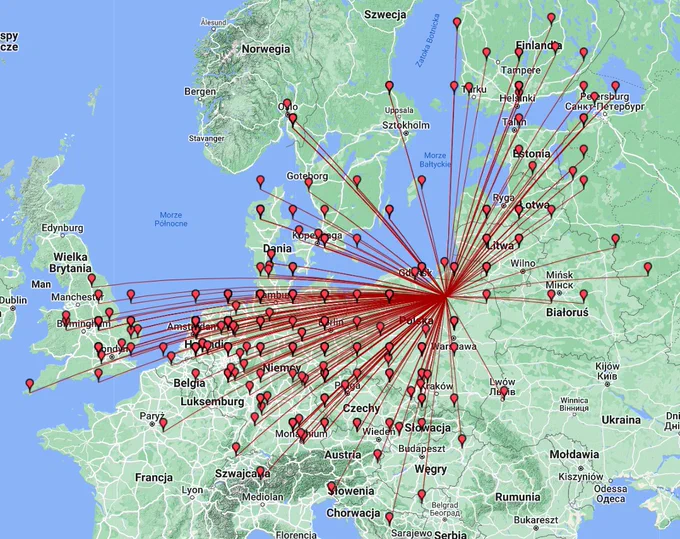Click the Mołdawia country label
Image resolution: width=680 pixels, height=539 pixels.
[x=574, y=454]
